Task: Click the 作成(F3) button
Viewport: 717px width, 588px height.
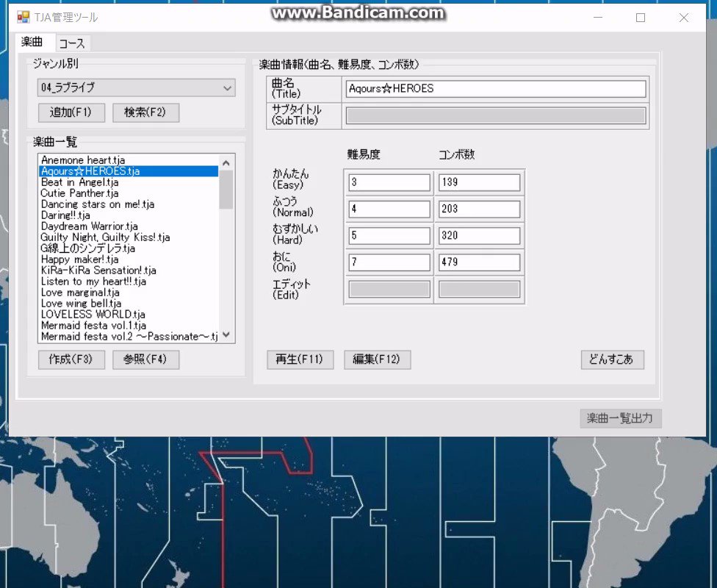Action: (x=71, y=359)
